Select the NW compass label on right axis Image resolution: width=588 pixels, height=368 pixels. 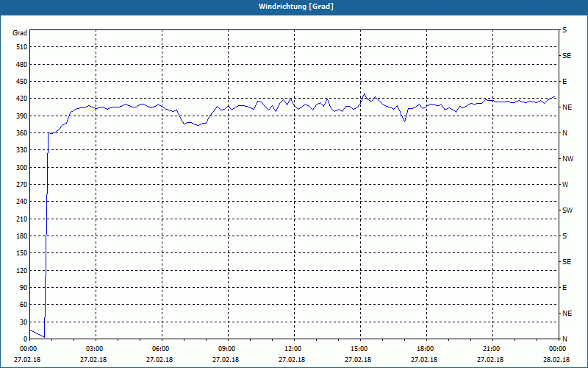tap(567, 159)
